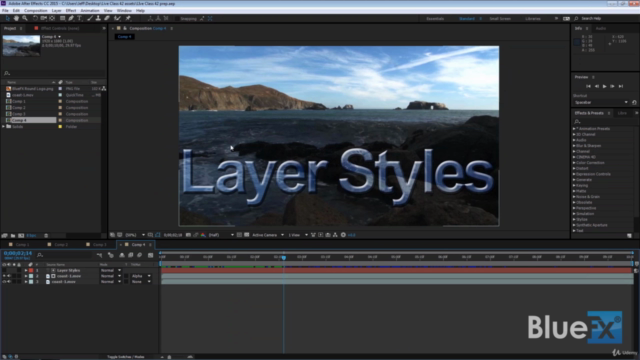Select the Rectangle shape tool
This screenshot has width=640, height=360.
(62, 18)
